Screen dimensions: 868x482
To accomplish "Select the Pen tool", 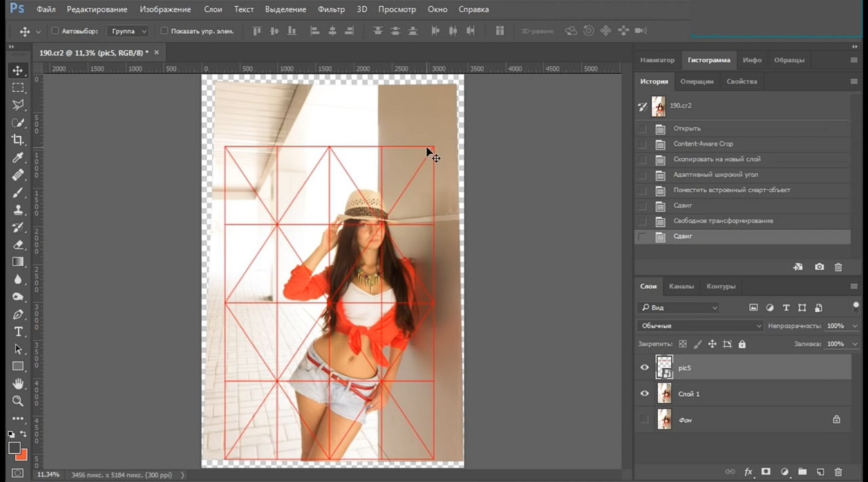I will [x=18, y=315].
